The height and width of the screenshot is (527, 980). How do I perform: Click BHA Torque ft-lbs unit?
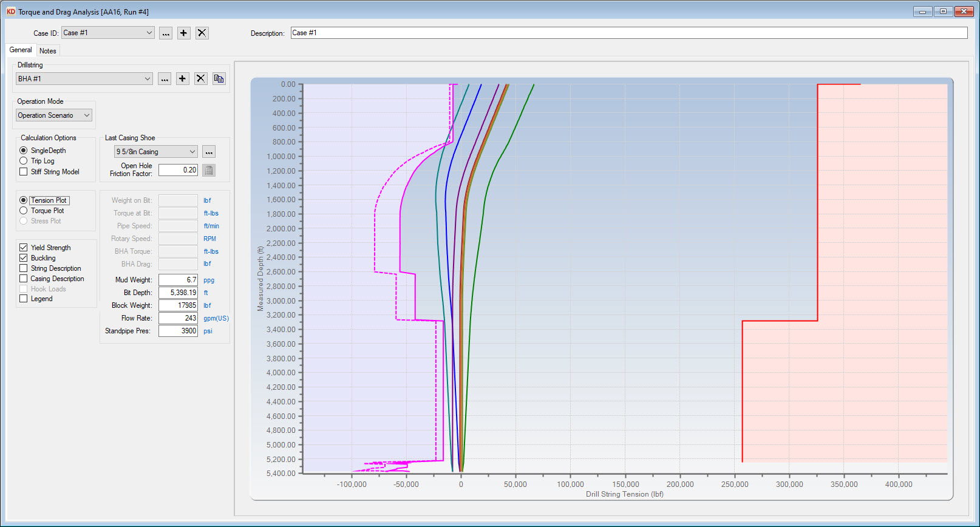[x=211, y=251]
